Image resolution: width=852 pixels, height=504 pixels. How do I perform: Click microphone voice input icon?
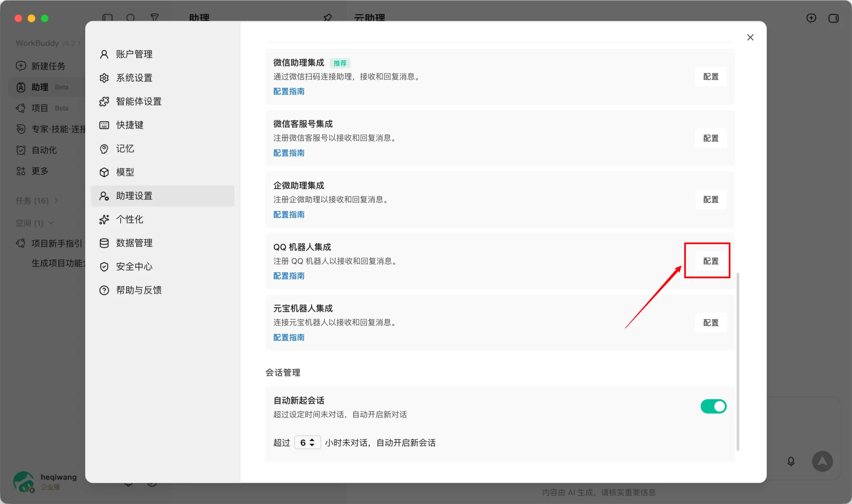[x=791, y=461]
